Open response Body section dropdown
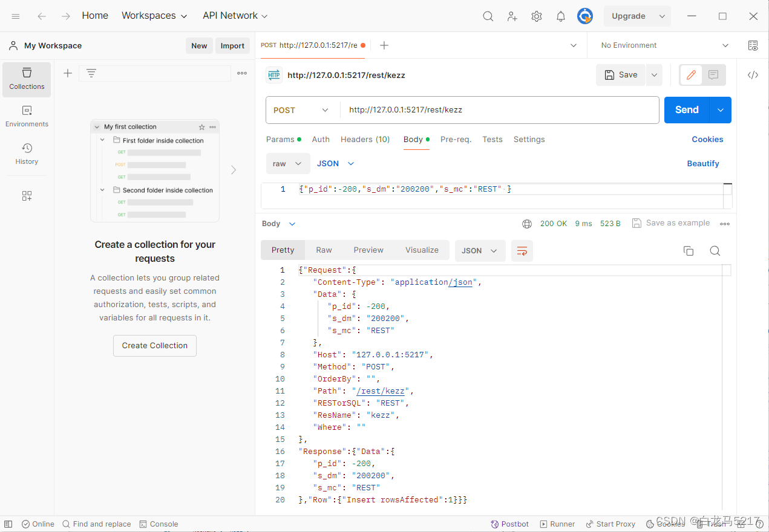The width and height of the screenshot is (769, 532). tap(279, 224)
